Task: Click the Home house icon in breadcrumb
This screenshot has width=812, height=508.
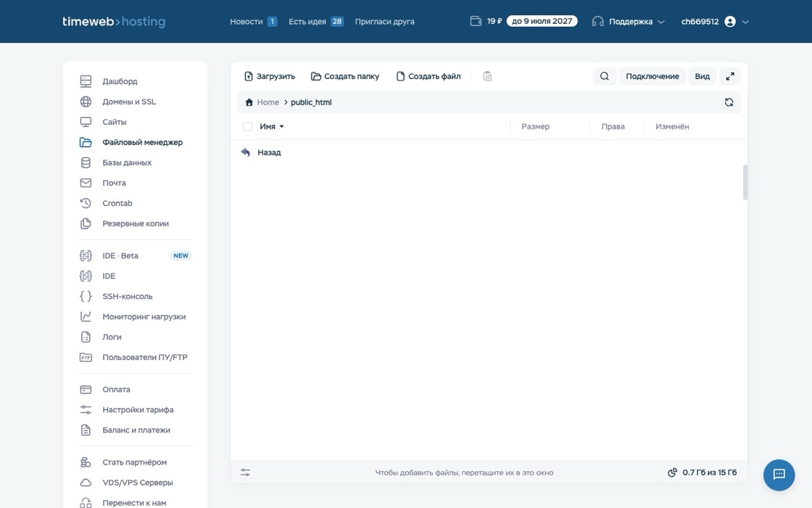Action: click(249, 102)
